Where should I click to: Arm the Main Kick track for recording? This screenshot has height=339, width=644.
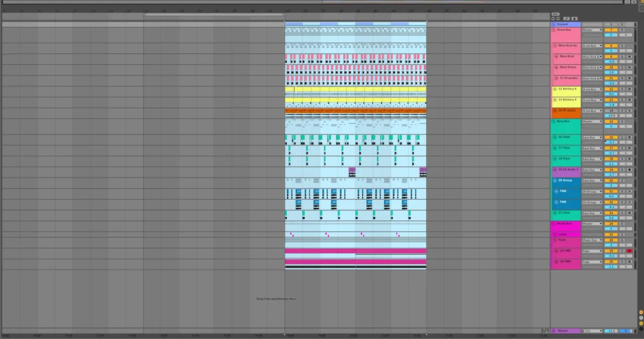coord(629,56)
